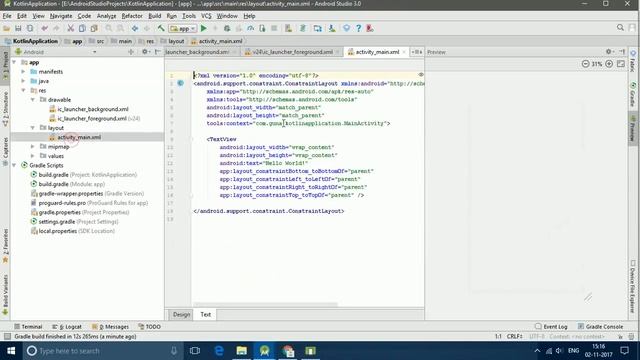Toggle the Project side tool window
Image resolution: width=640 pixels, height=360 pixels.
pyautogui.click(x=5, y=65)
